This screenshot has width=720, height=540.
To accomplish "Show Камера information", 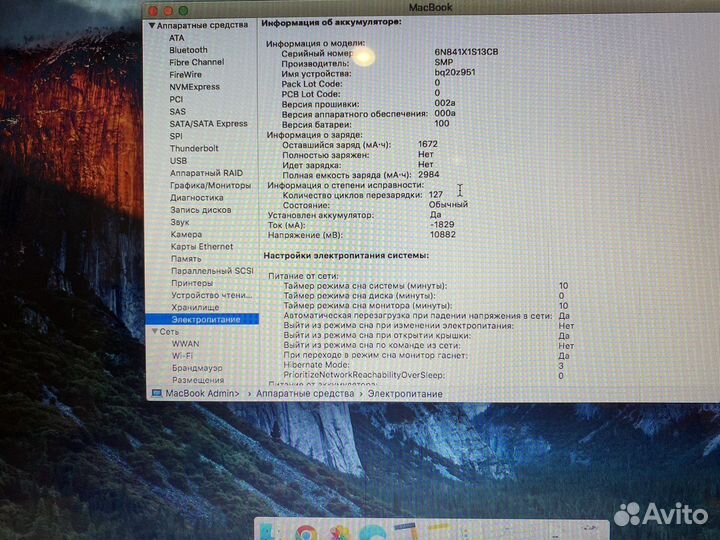I will pos(186,235).
